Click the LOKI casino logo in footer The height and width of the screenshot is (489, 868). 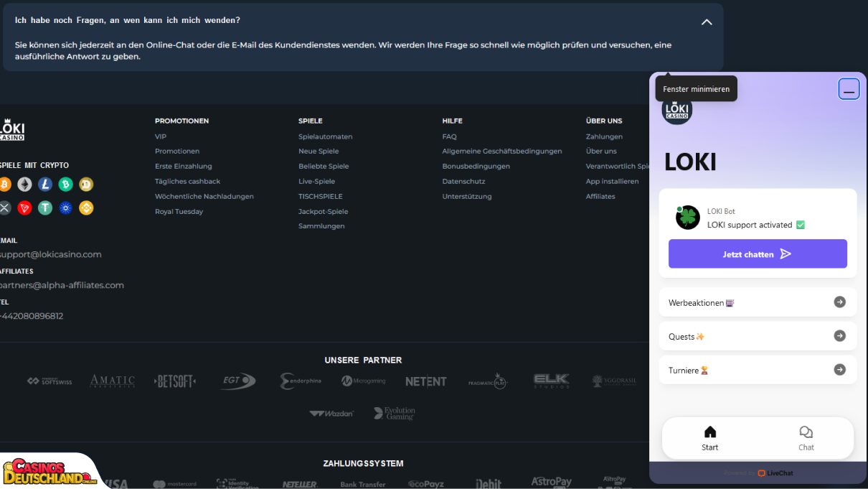[12, 129]
